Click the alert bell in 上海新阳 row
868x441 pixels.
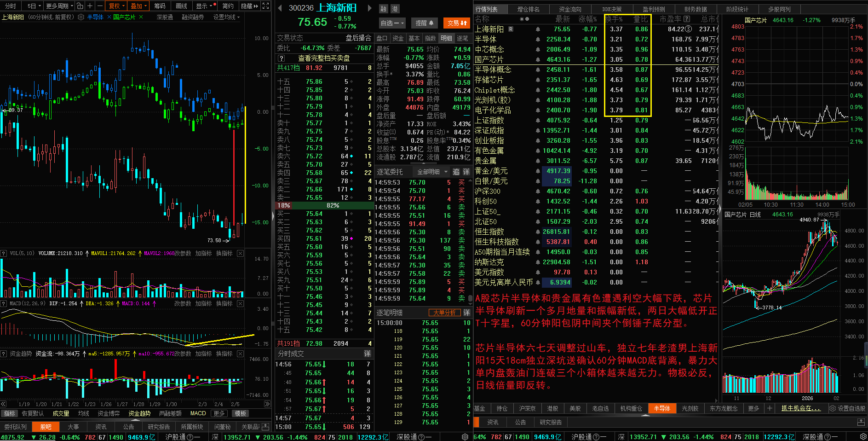point(538,29)
